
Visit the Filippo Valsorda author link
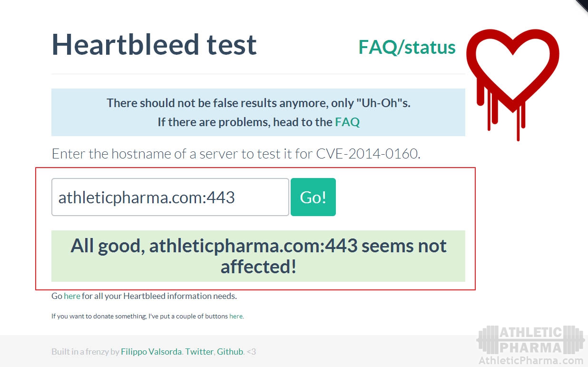151,352
